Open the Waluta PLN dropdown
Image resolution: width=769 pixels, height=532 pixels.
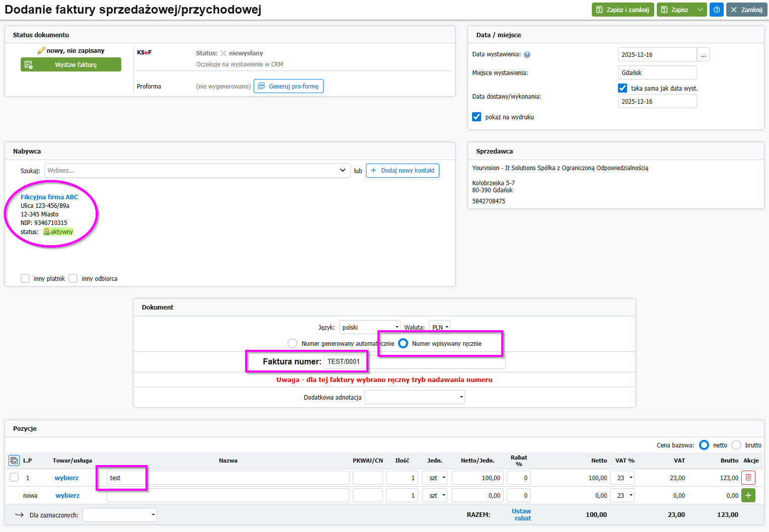439,327
